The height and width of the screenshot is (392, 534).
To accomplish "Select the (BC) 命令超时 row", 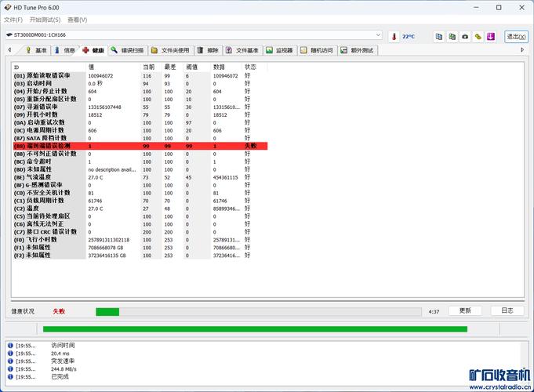I will (x=140, y=162).
